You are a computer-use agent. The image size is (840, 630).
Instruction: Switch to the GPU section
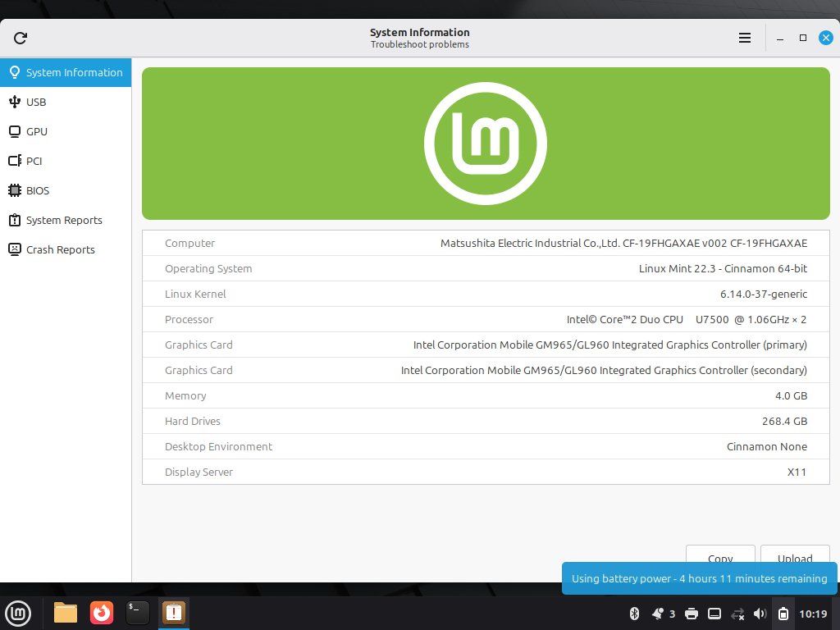coord(66,131)
